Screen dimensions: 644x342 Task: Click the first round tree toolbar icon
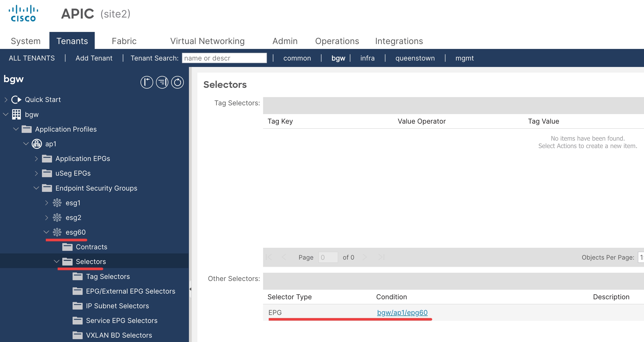click(x=147, y=82)
